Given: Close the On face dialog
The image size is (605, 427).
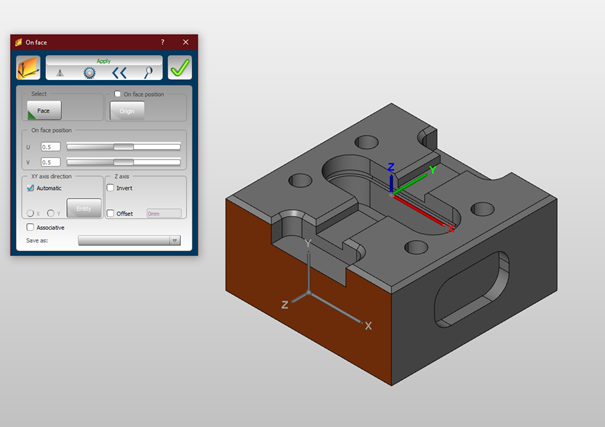Looking at the screenshot, I should click(x=186, y=43).
